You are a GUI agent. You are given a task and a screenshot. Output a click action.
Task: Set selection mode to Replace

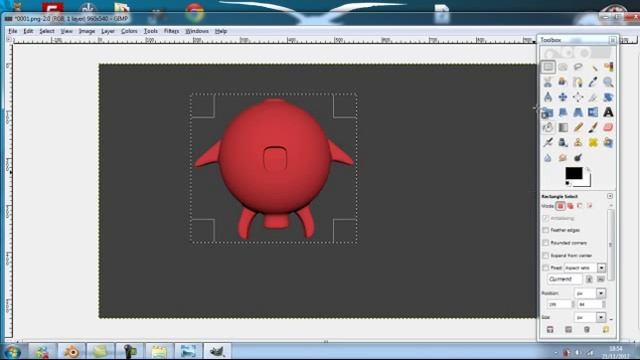click(560, 206)
